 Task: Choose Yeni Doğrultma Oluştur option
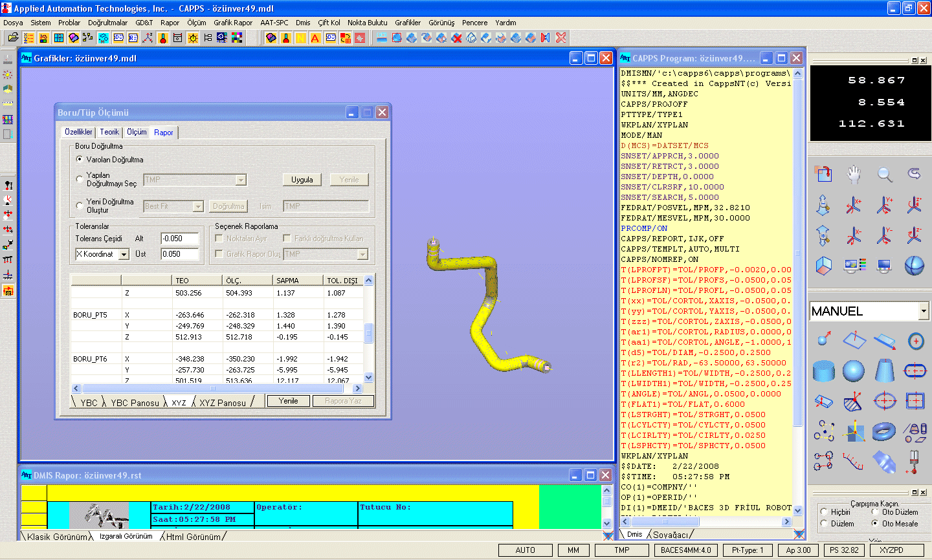[x=80, y=206]
